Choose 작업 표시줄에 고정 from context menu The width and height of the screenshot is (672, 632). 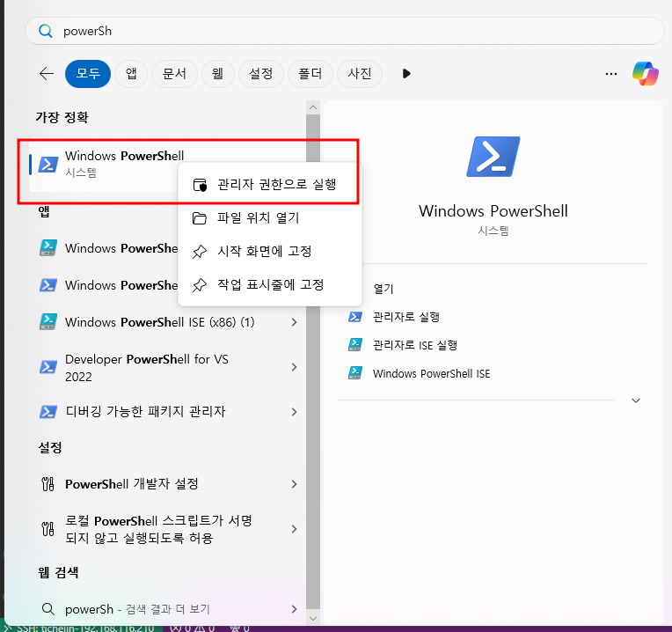270,284
